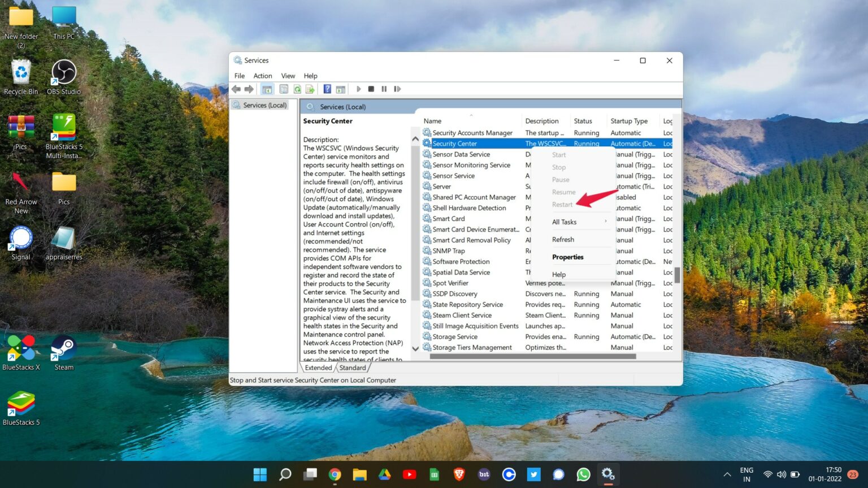Viewport: 868px width, 488px height.
Task: Click the Restart Service toolbar icon
Action: 397,89
